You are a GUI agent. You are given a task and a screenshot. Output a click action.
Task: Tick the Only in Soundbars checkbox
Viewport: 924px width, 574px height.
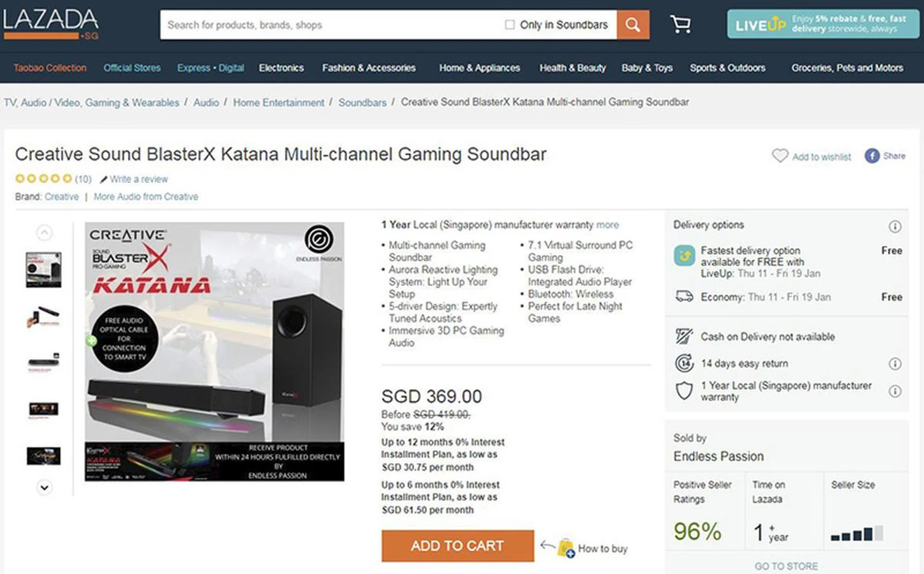[509, 25]
